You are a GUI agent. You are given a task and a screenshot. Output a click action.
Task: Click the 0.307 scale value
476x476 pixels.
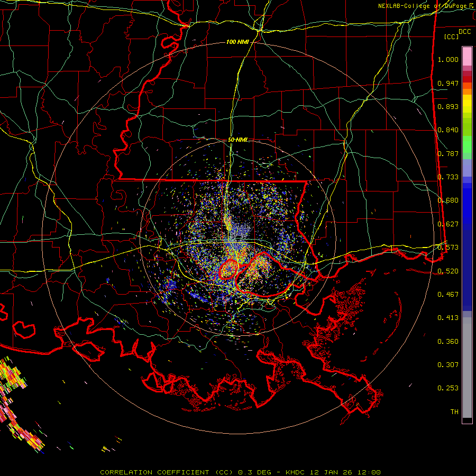click(448, 365)
